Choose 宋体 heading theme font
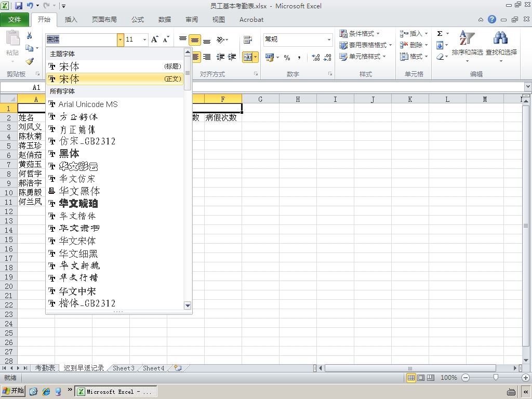This screenshot has width=532, height=399. click(115, 66)
